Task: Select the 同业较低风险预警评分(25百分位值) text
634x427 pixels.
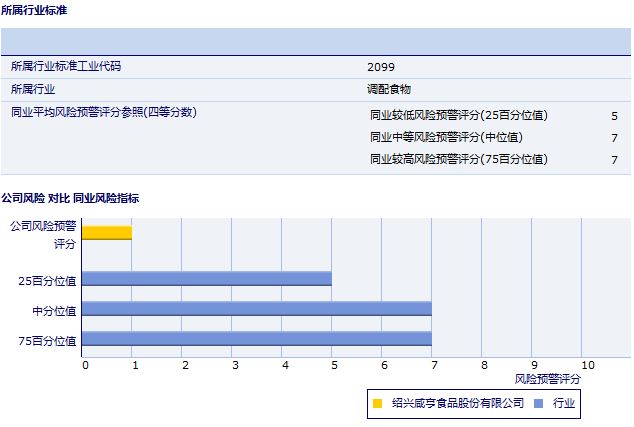Action: pos(459,115)
